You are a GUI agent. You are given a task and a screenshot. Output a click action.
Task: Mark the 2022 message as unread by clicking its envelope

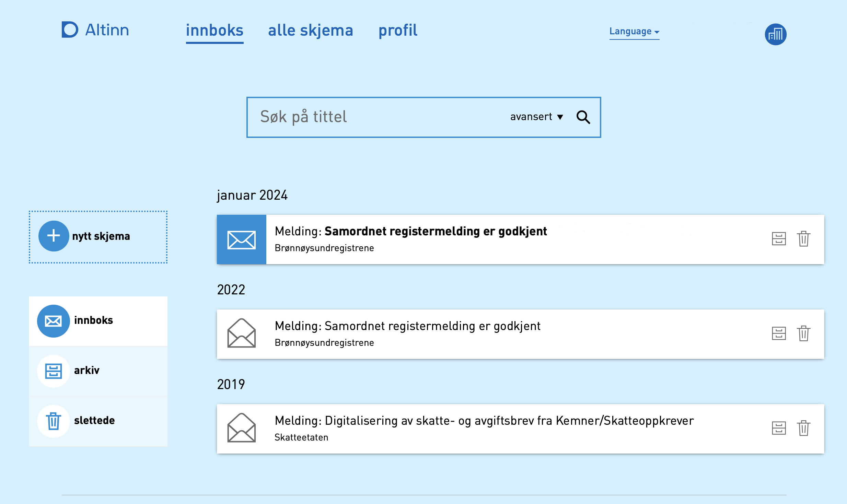(x=241, y=334)
